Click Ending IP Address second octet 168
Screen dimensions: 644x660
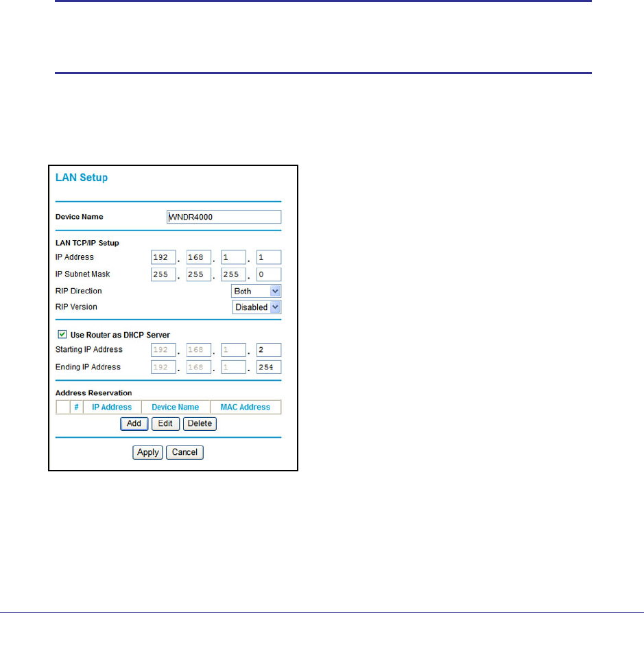(x=198, y=367)
